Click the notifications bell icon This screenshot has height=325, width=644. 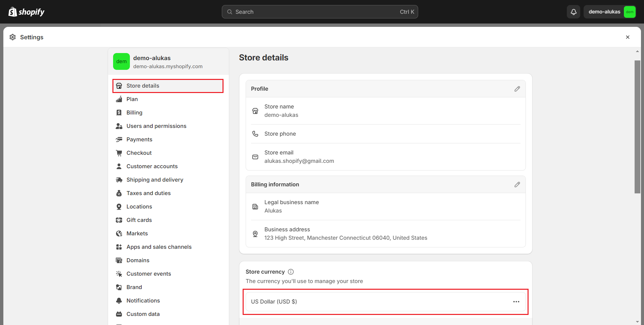click(574, 12)
